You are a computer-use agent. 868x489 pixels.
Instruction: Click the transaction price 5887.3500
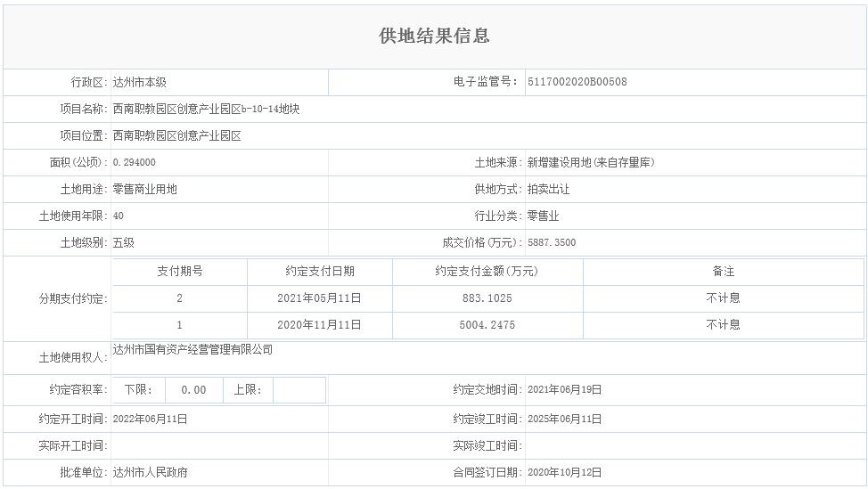(552, 243)
